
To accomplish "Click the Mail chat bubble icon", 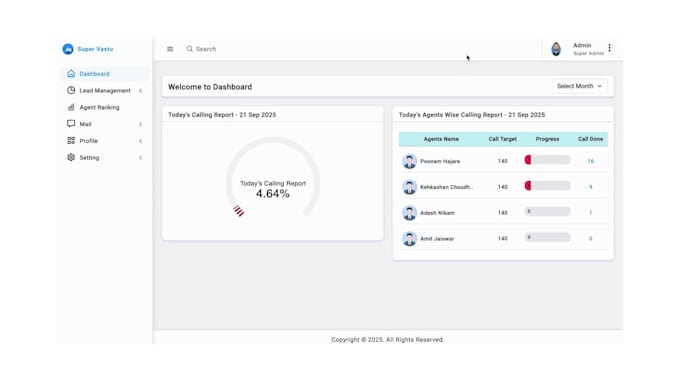I will point(71,124).
